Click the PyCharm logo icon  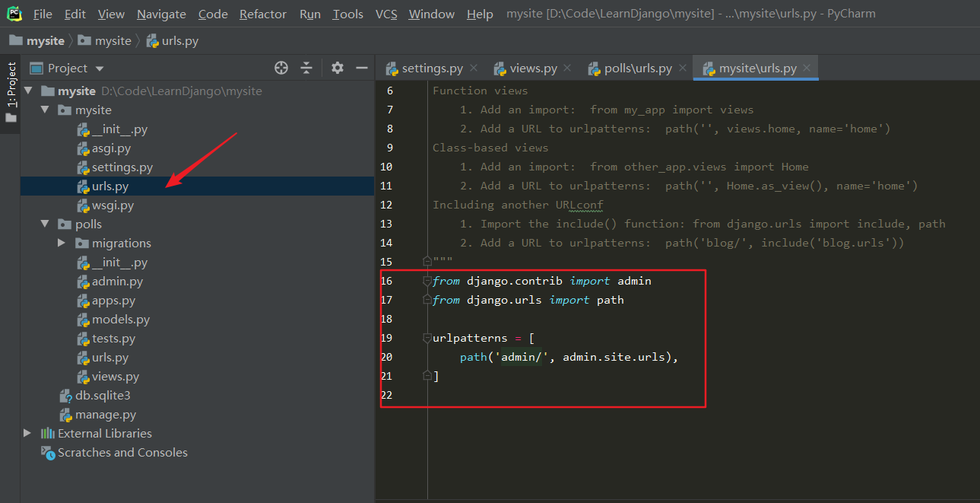14,13
